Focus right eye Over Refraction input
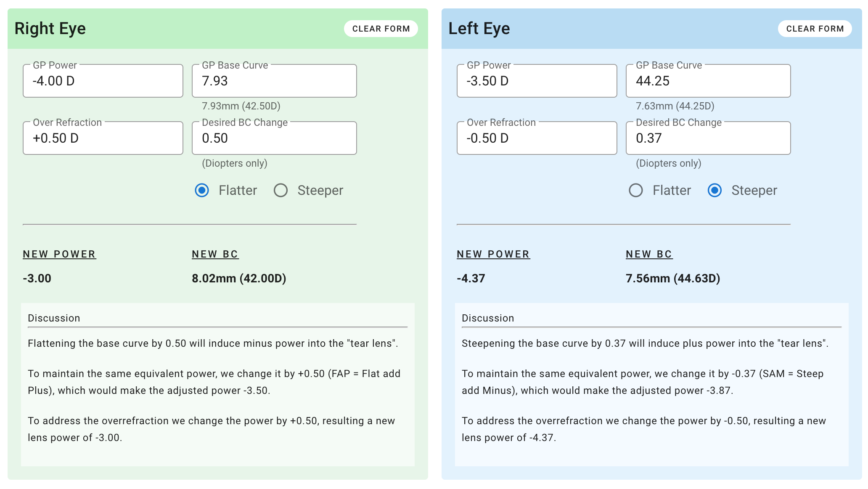The width and height of the screenshot is (868, 489). [103, 138]
